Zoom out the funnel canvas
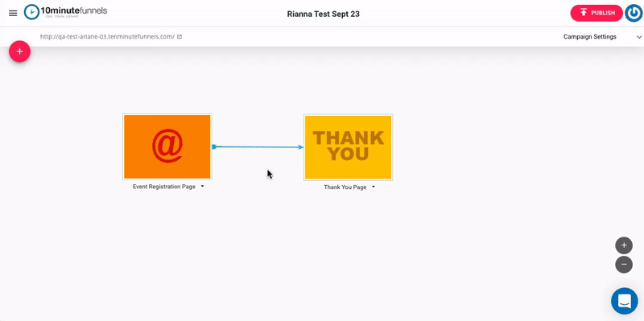 click(x=624, y=264)
